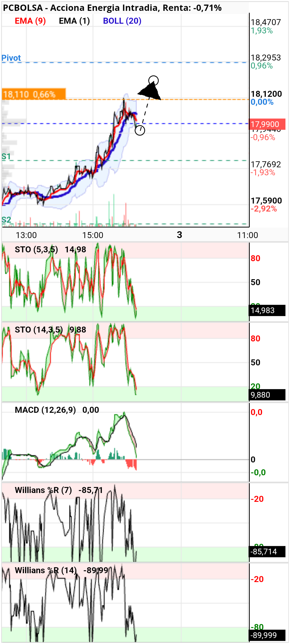Click the 17,7692 price axis value
This screenshot has width=290, height=644.
tap(265, 164)
